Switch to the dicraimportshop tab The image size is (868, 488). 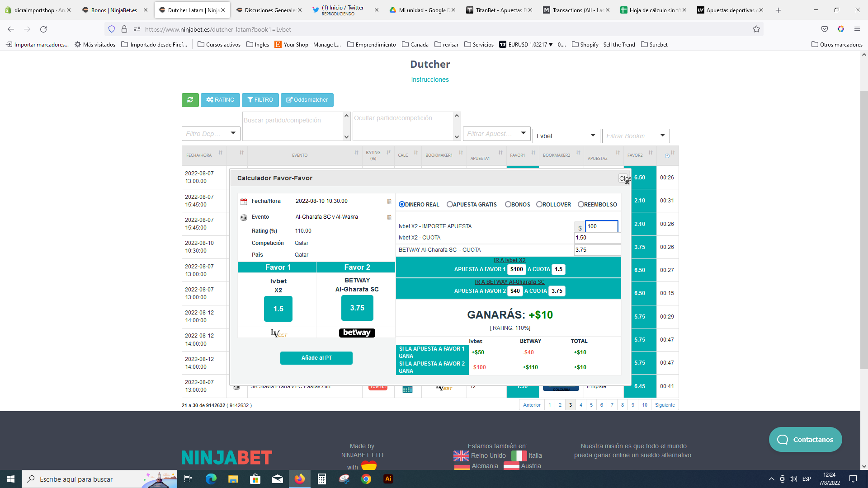(x=38, y=10)
